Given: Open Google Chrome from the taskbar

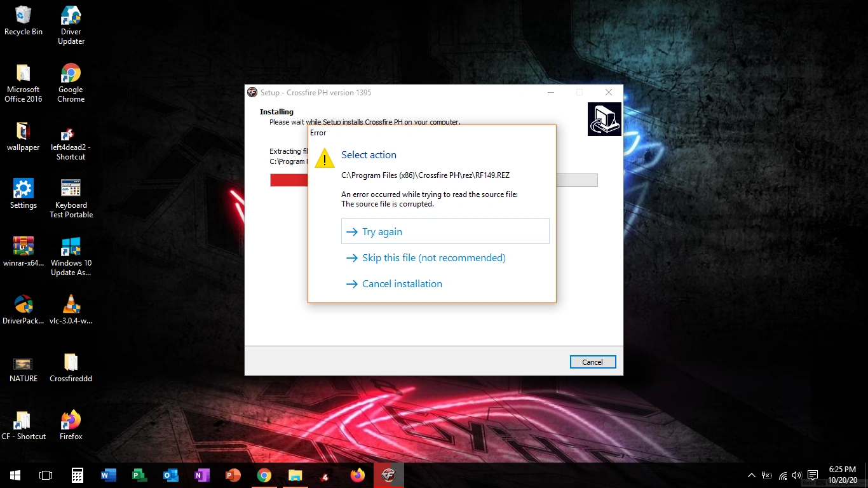Looking at the screenshot, I should (x=264, y=475).
